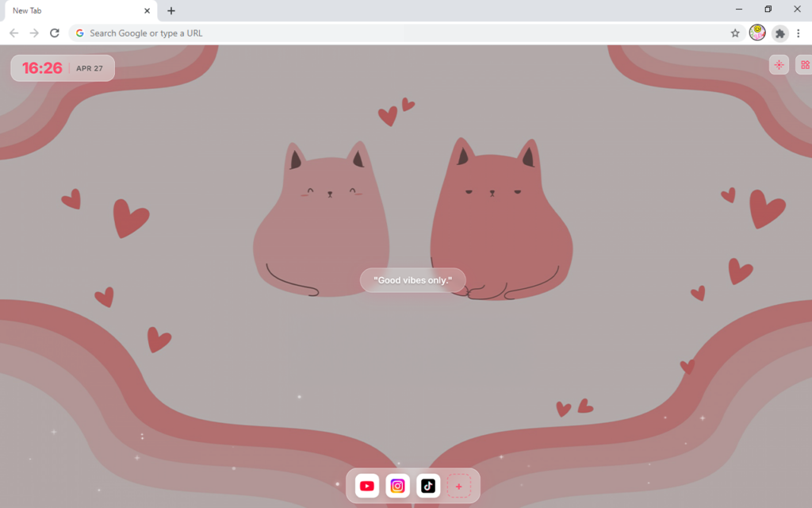The height and width of the screenshot is (508, 812).
Task: Open the Instagram shortcut in the dock
Action: click(x=398, y=486)
